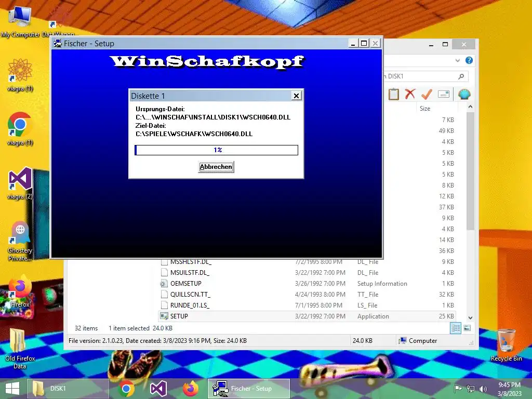Screen dimensions: 532x399
Task: Click the taskbar clock showing 9:45 PM
Action: (x=509, y=389)
